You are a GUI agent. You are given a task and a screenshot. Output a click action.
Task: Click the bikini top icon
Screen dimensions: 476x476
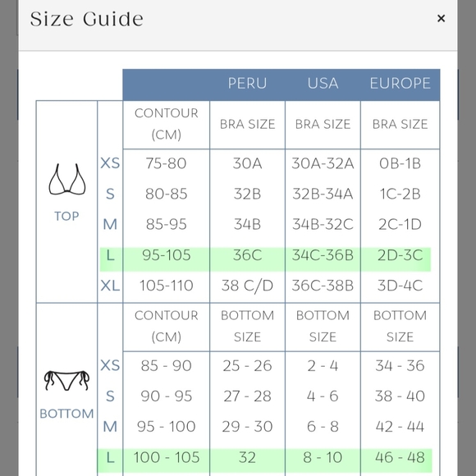67,179
